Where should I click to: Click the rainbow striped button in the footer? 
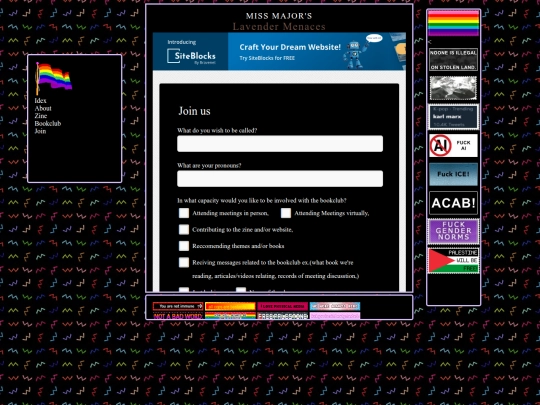point(230,316)
